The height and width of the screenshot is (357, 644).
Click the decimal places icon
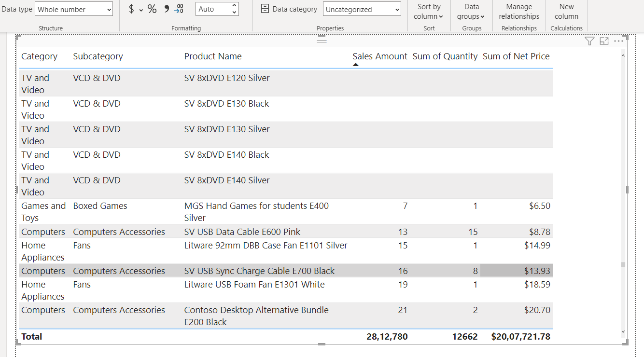tap(179, 9)
